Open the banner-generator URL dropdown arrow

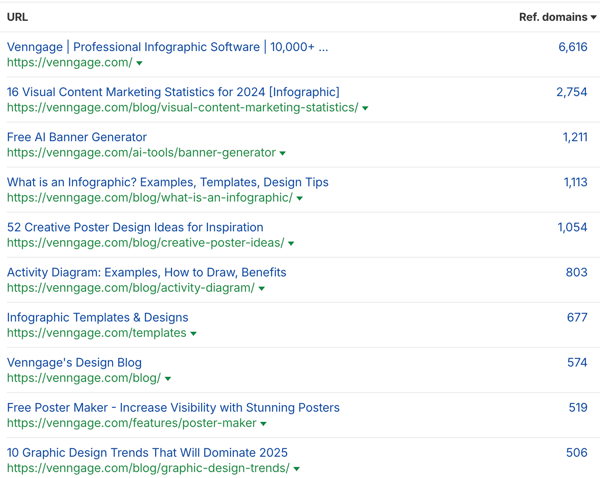(x=283, y=153)
